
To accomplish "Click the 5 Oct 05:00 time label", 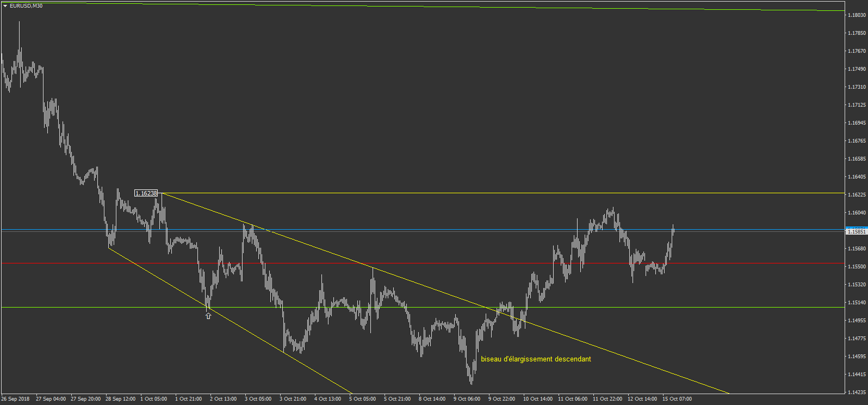I will 363,399.
